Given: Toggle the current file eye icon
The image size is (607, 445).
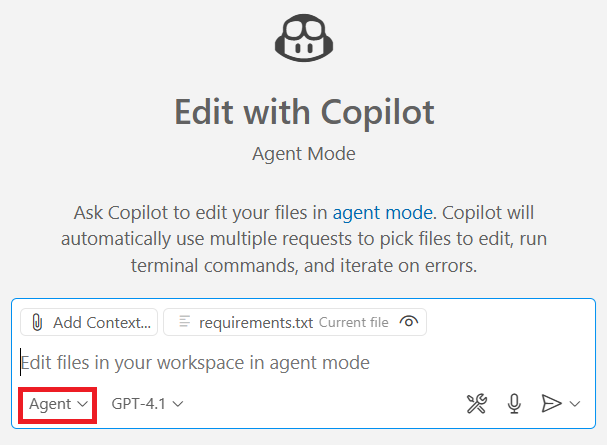Looking at the screenshot, I should point(408,322).
